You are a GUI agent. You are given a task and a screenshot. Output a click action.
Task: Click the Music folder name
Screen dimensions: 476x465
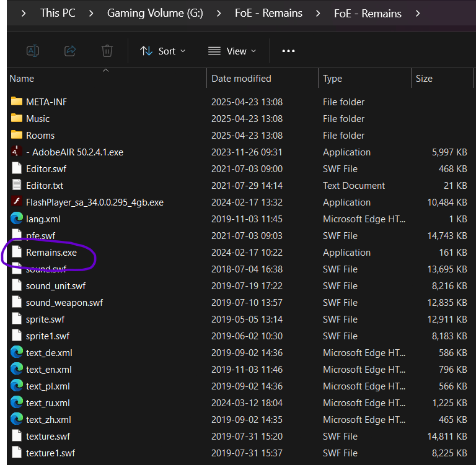tap(38, 119)
